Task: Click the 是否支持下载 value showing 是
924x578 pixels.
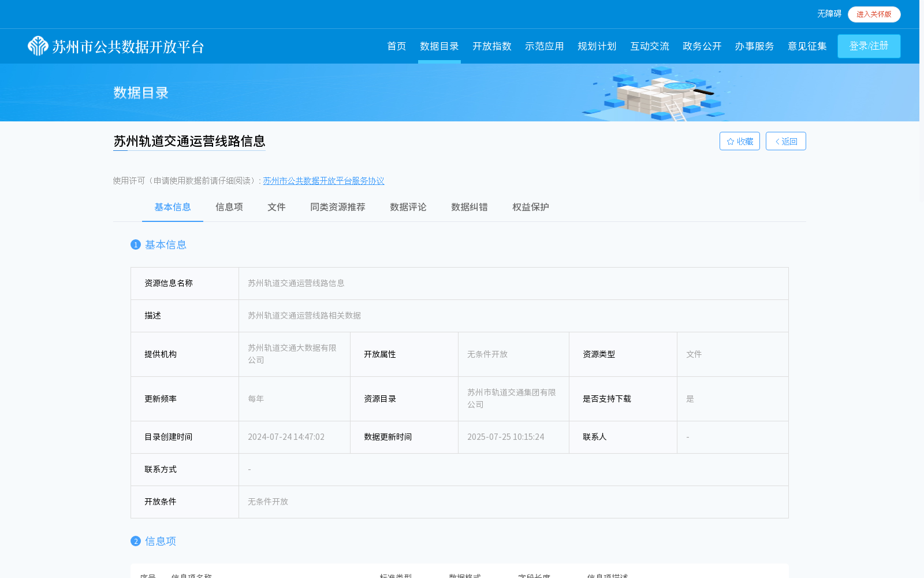Action: (690, 399)
